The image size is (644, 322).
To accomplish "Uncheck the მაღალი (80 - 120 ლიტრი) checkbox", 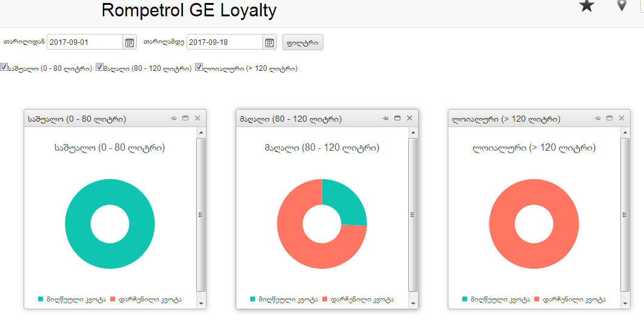I will pyautogui.click(x=99, y=67).
